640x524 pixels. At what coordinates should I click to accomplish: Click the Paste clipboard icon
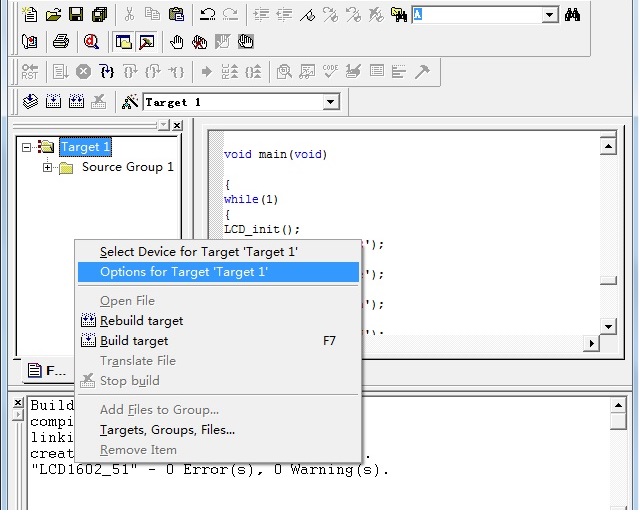(x=176, y=15)
